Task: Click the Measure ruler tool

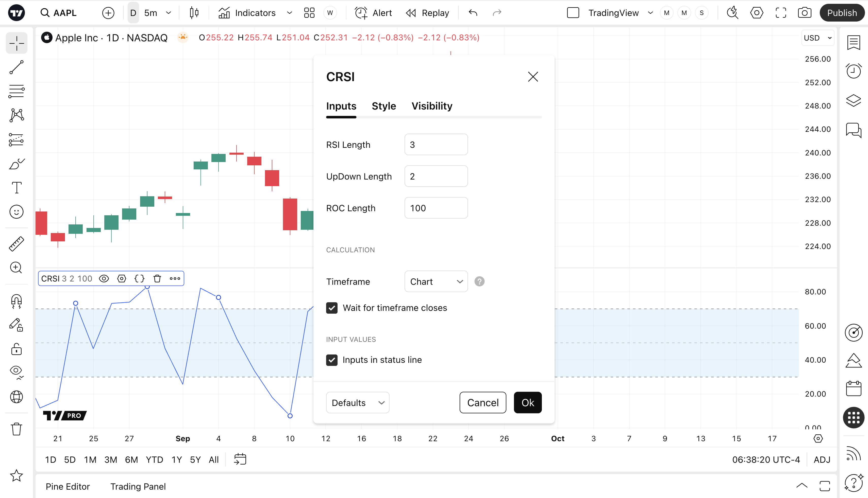Action: click(16, 244)
